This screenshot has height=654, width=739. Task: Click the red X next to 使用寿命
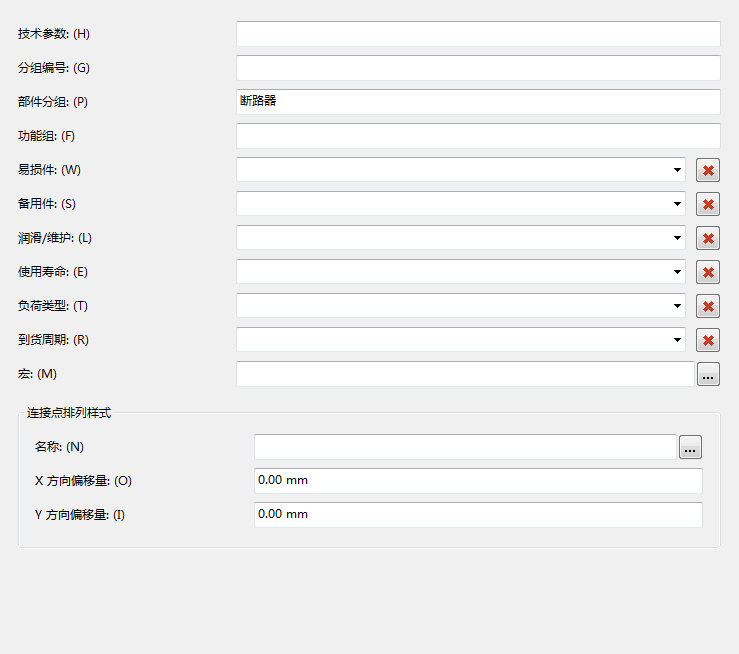point(708,272)
